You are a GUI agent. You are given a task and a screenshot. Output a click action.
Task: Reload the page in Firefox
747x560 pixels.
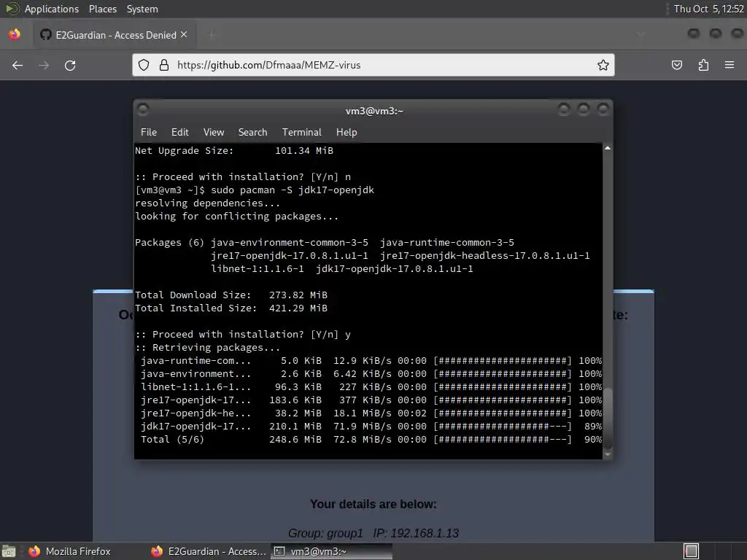(x=70, y=65)
